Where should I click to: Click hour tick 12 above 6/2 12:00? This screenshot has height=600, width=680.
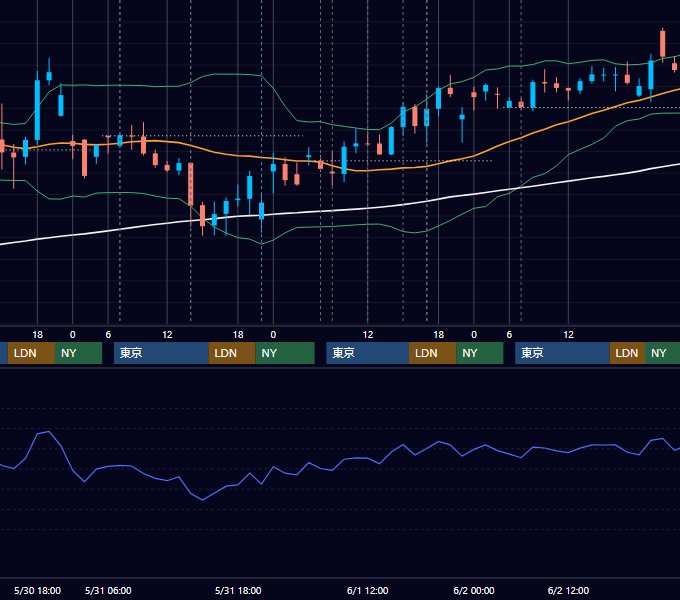tap(568, 335)
